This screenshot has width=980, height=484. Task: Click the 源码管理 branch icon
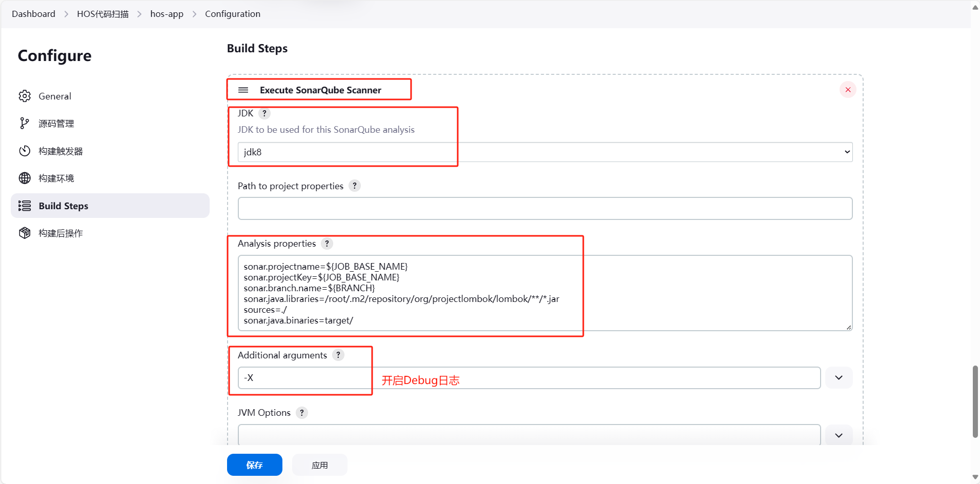click(x=25, y=123)
